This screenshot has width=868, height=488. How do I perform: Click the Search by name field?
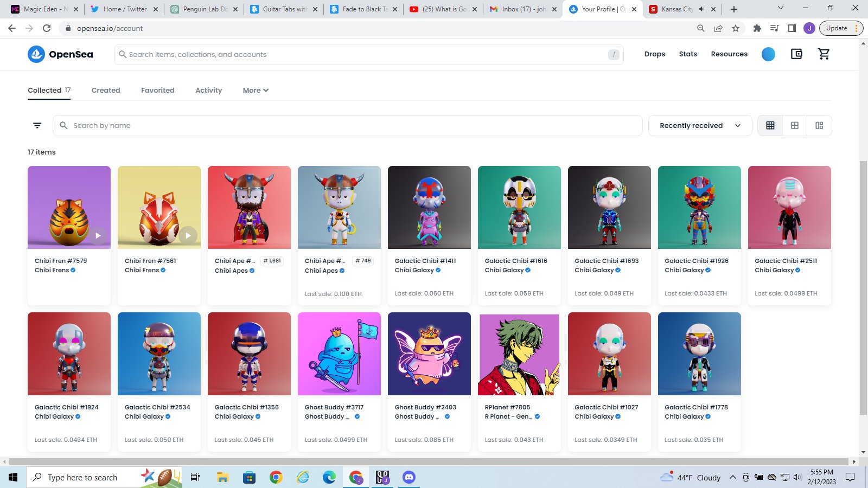pyautogui.click(x=348, y=125)
